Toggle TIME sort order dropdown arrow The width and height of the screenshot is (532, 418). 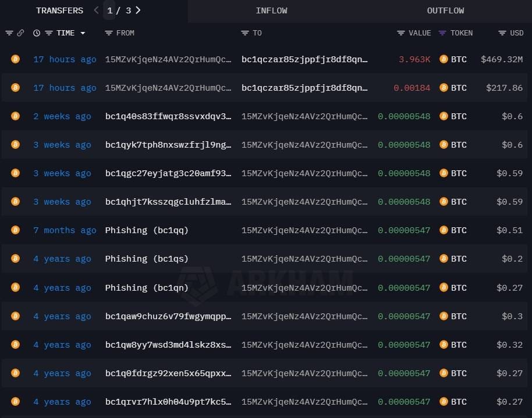point(83,33)
